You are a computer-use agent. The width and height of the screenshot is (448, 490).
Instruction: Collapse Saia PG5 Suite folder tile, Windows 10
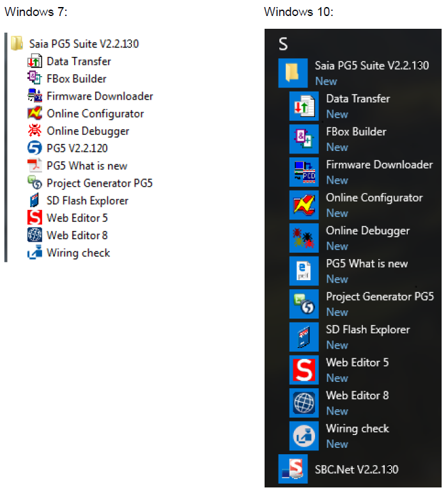[293, 73]
